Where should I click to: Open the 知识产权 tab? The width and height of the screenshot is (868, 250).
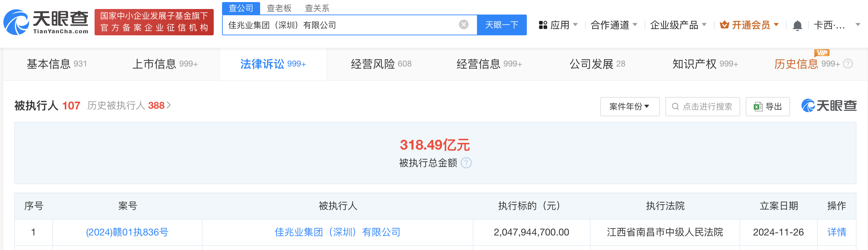(x=705, y=64)
